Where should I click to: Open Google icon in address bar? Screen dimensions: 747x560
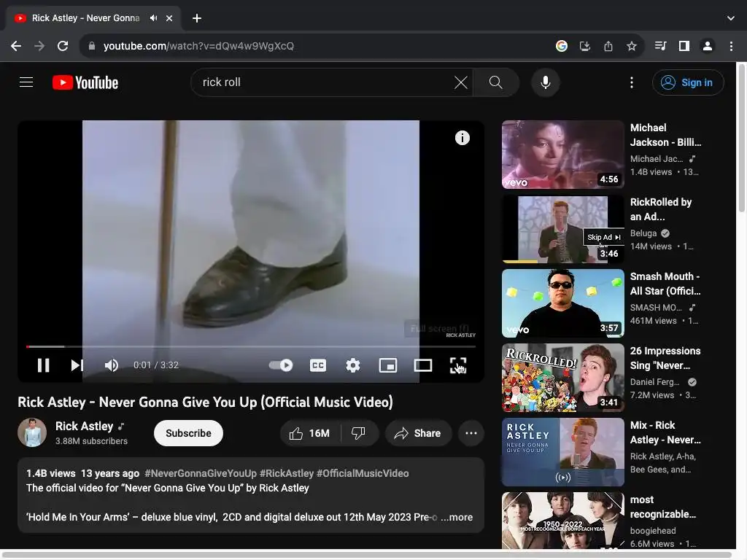click(x=562, y=46)
